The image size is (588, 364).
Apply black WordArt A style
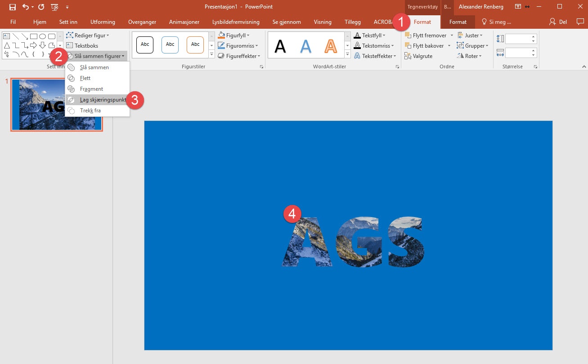pyautogui.click(x=280, y=45)
